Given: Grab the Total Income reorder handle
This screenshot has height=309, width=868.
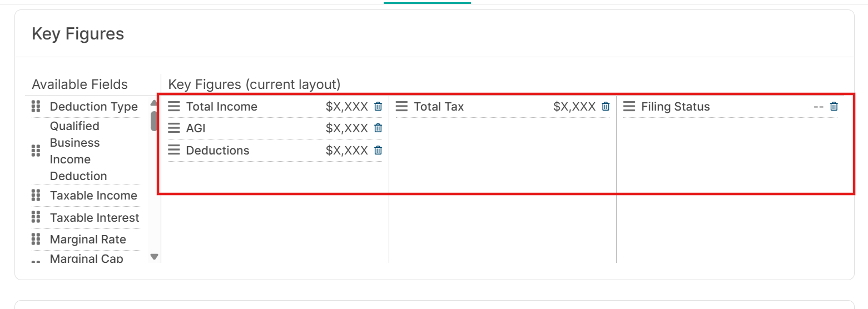Looking at the screenshot, I should coord(174,106).
